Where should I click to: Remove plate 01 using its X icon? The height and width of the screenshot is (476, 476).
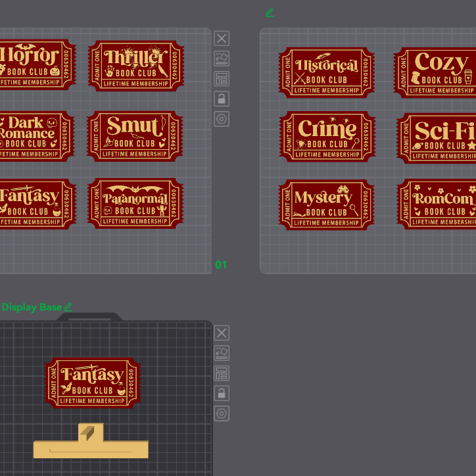pyautogui.click(x=222, y=39)
